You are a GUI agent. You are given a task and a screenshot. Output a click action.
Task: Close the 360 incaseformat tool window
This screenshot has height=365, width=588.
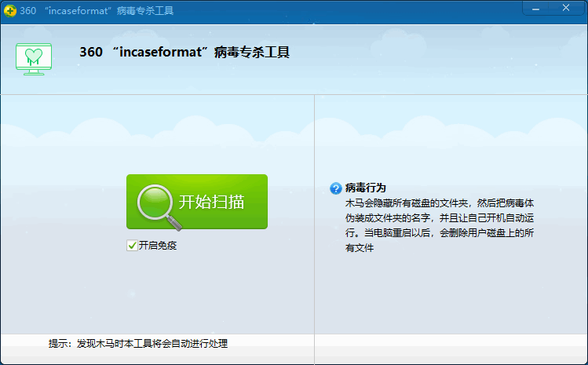pyautogui.click(x=566, y=8)
